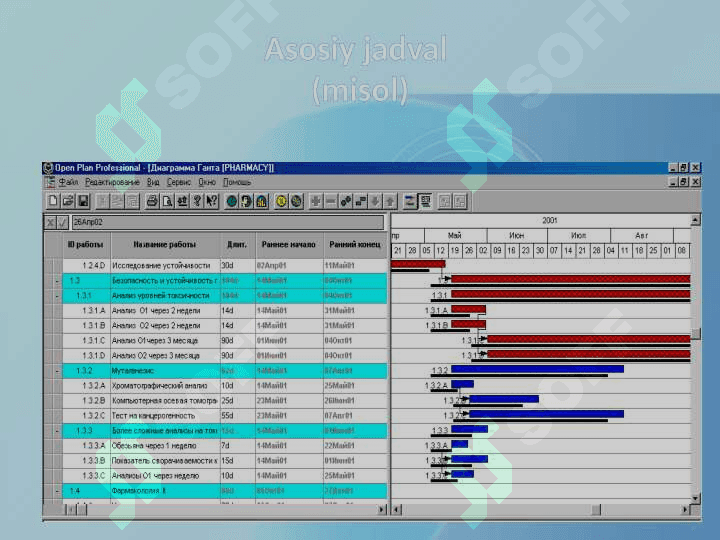Collapse the 1.3.1 summary row

point(57,296)
